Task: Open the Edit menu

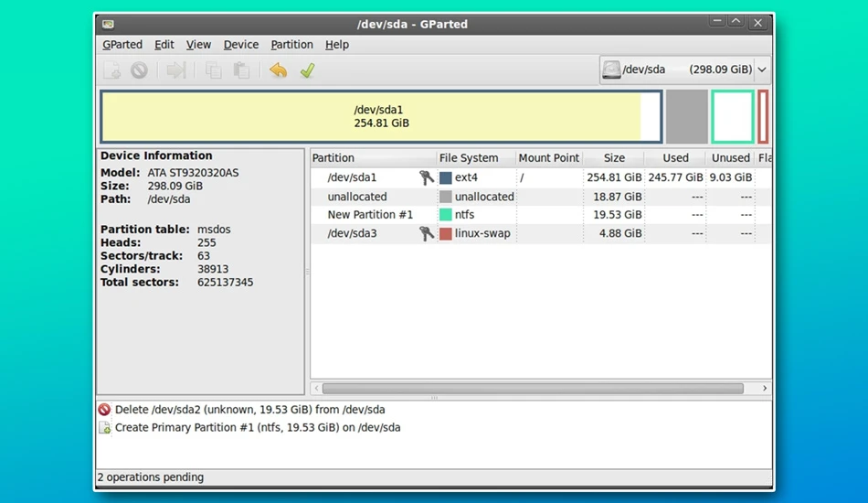Action: pyautogui.click(x=164, y=44)
